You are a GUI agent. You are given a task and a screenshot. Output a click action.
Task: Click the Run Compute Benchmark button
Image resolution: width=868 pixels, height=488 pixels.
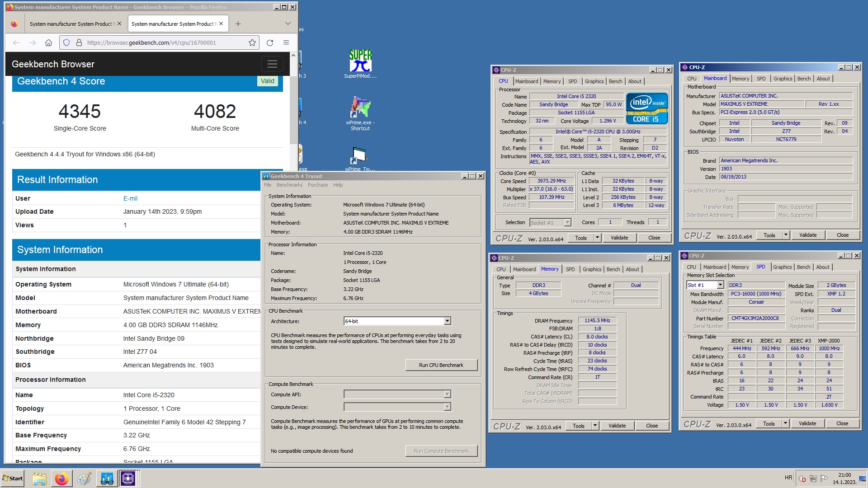(441, 451)
